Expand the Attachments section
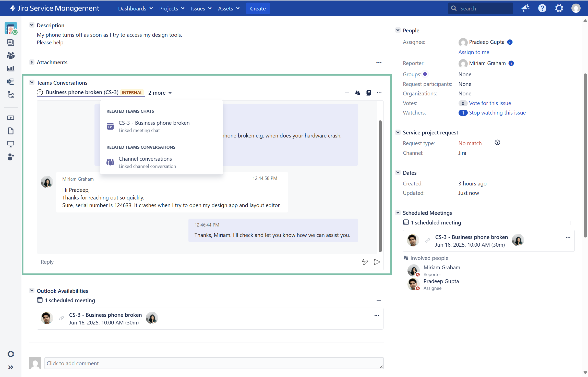Image resolution: width=588 pixels, height=377 pixels. (32, 62)
